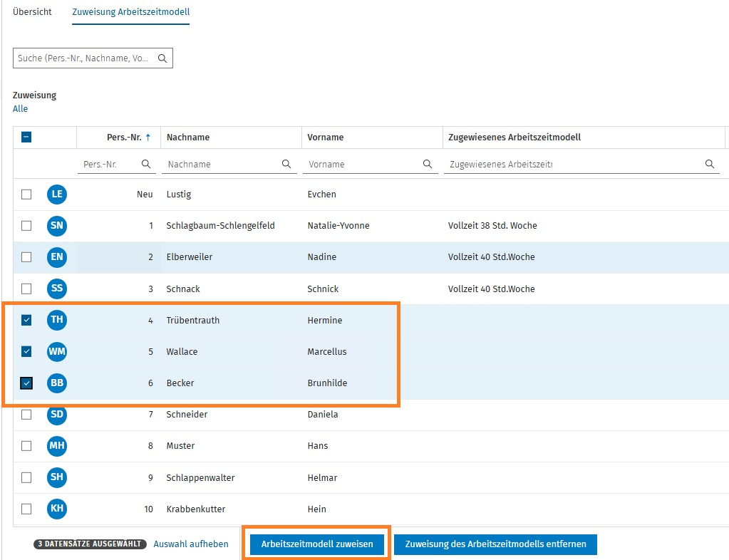Click the search icon in the Pers.-Nr. filter
This screenshot has width=729, height=560.
pyautogui.click(x=146, y=164)
